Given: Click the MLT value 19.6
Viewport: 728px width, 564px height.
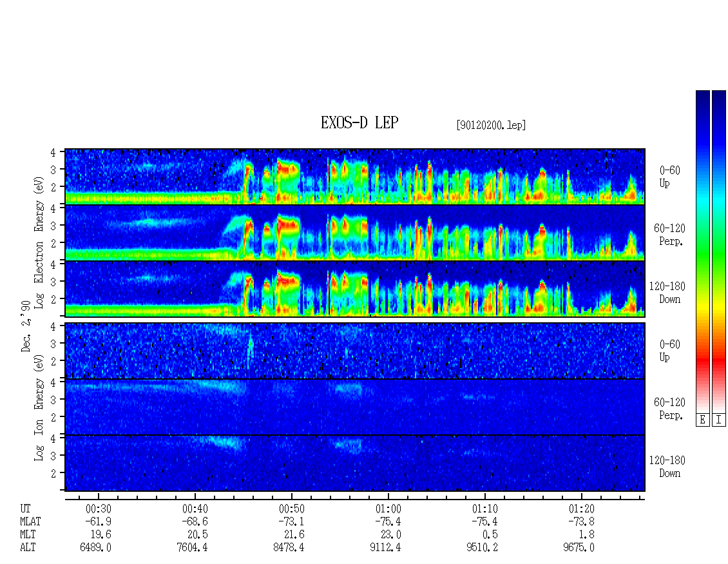Looking at the screenshot, I should 101,535.
